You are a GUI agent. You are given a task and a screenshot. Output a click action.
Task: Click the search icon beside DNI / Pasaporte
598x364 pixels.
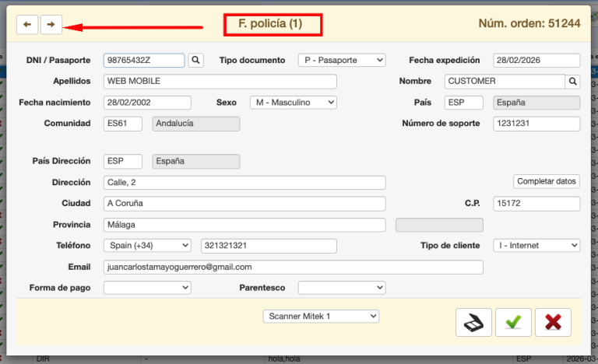[195, 61]
